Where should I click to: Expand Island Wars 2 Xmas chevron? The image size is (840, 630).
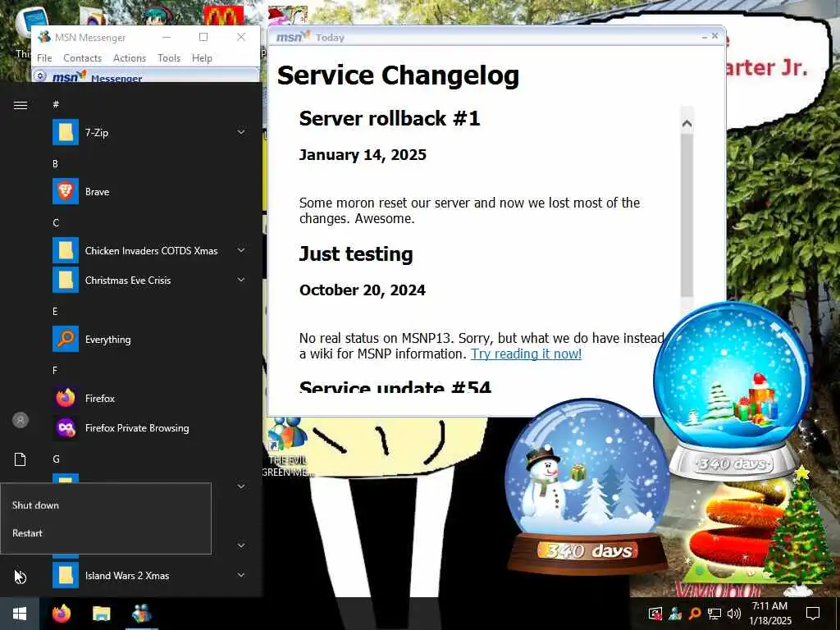click(241, 576)
